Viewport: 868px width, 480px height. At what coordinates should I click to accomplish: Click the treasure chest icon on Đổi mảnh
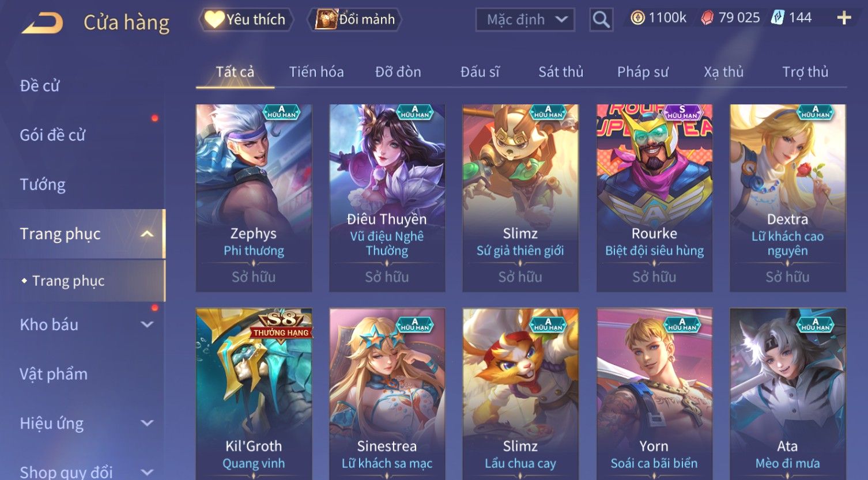coord(326,20)
